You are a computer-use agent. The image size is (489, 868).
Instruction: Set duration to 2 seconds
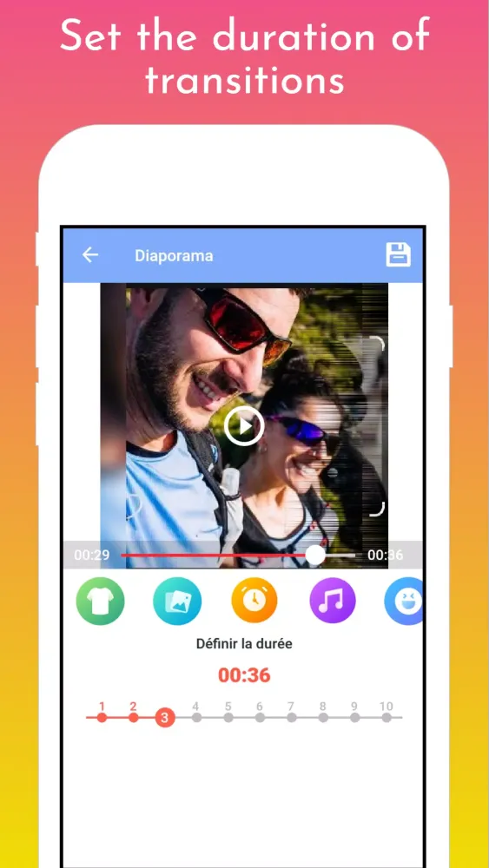[133, 718]
